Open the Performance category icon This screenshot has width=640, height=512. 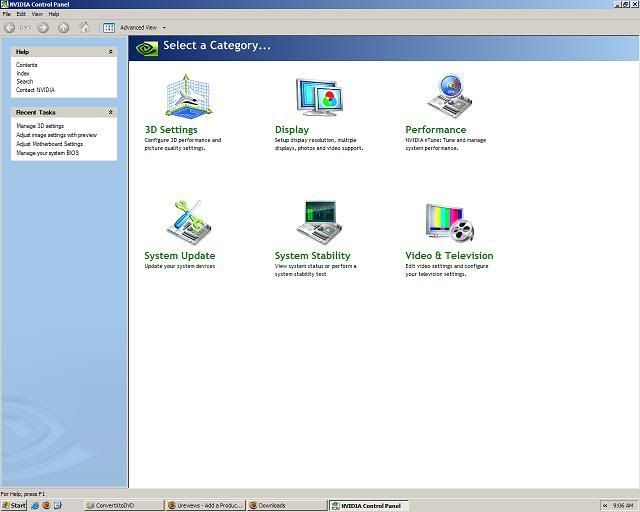449,96
